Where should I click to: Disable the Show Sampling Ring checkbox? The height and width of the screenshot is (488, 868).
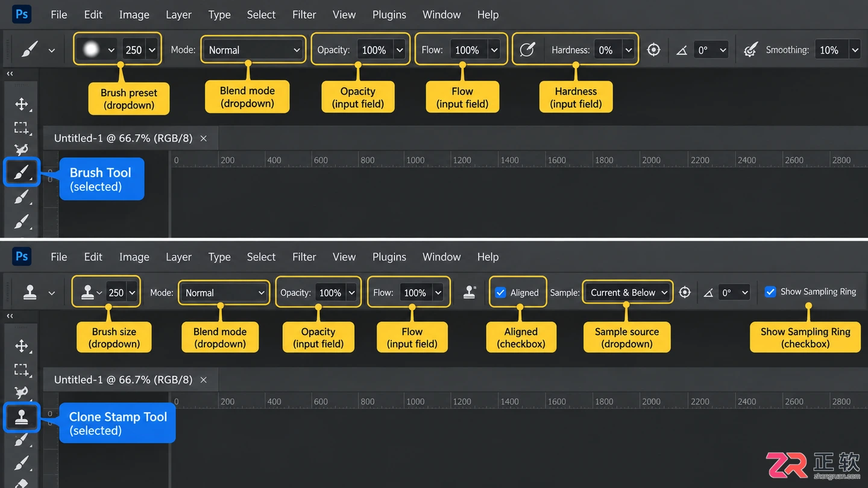pyautogui.click(x=770, y=292)
